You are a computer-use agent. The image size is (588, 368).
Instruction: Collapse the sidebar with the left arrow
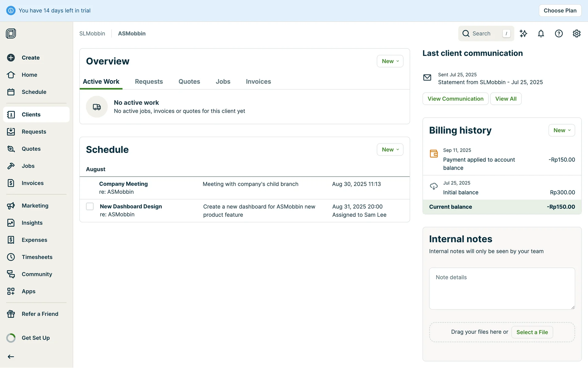pyautogui.click(x=11, y=356)
